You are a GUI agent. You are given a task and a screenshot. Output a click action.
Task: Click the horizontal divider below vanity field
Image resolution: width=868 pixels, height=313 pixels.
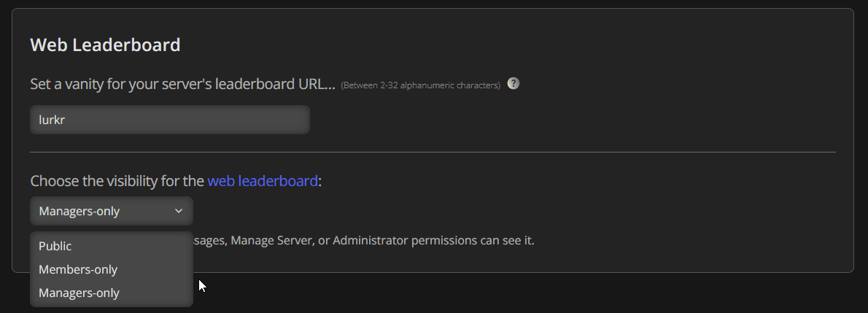432,152
